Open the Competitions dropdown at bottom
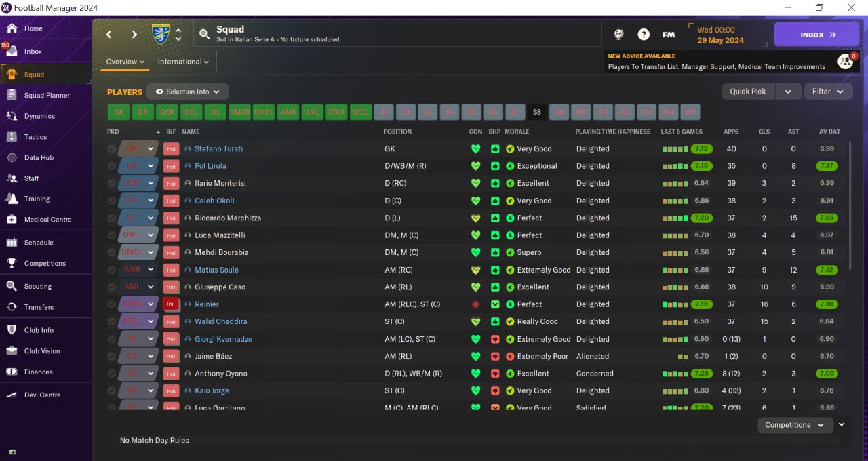The image size is (868, 461). click(795, 425)
